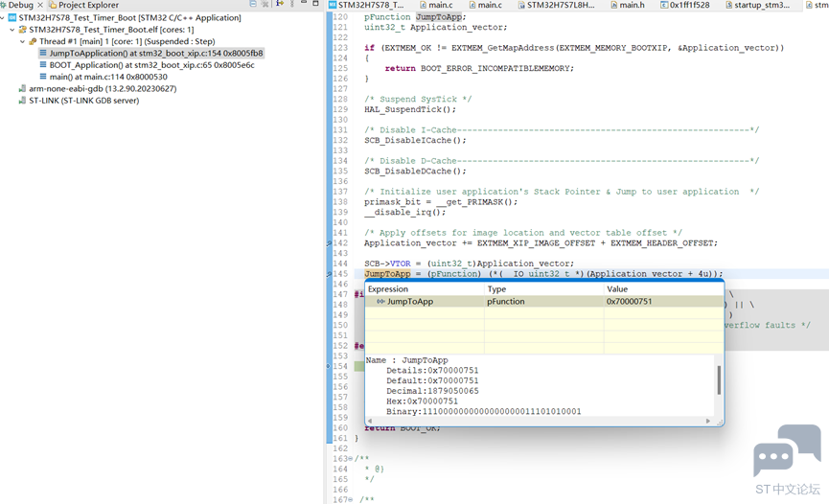Screen dimensions: 829x504
Task: Click the Expression column header
Action: coord(425,289)
